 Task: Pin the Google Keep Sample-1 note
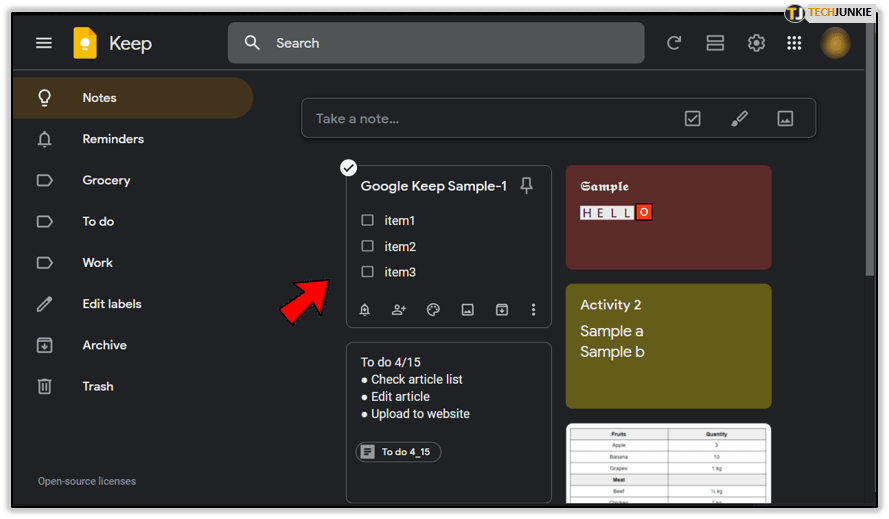[x=527, y=186]
